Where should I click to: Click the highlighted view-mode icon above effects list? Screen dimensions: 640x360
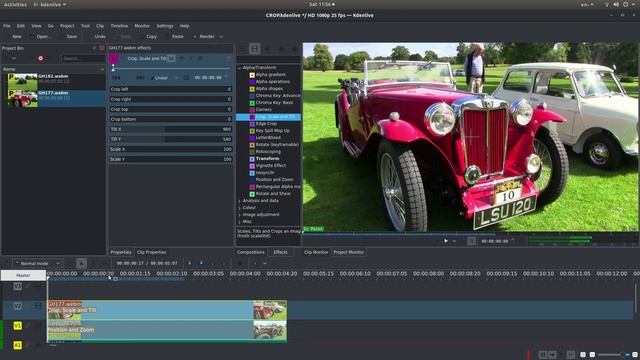[254, 49]
